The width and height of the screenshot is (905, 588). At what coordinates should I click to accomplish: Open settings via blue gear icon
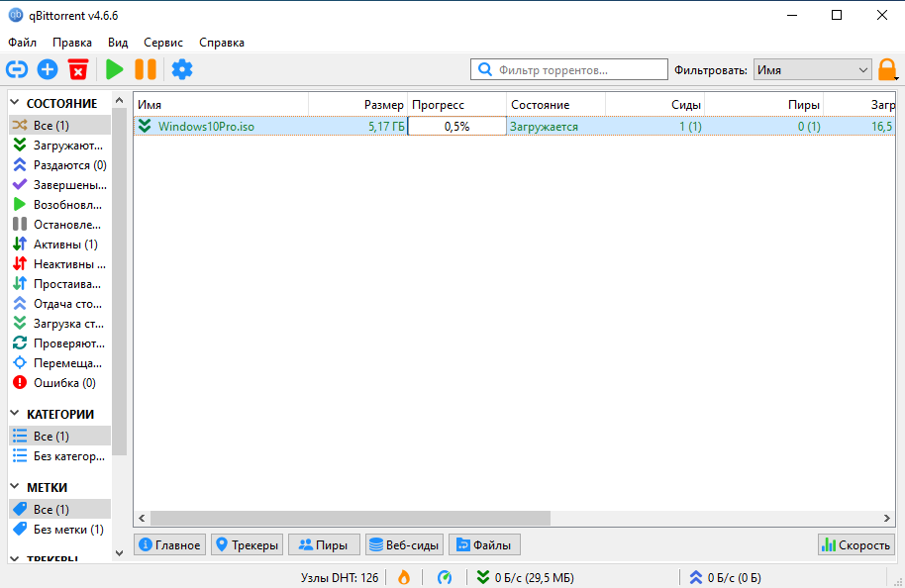tap(182, 70)
